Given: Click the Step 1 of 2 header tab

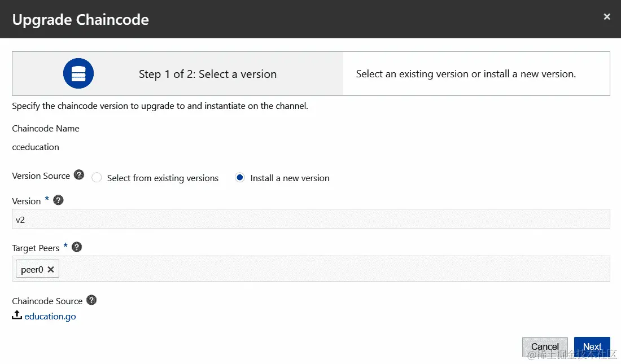Looking at the screenshot, I should (208, 74).
